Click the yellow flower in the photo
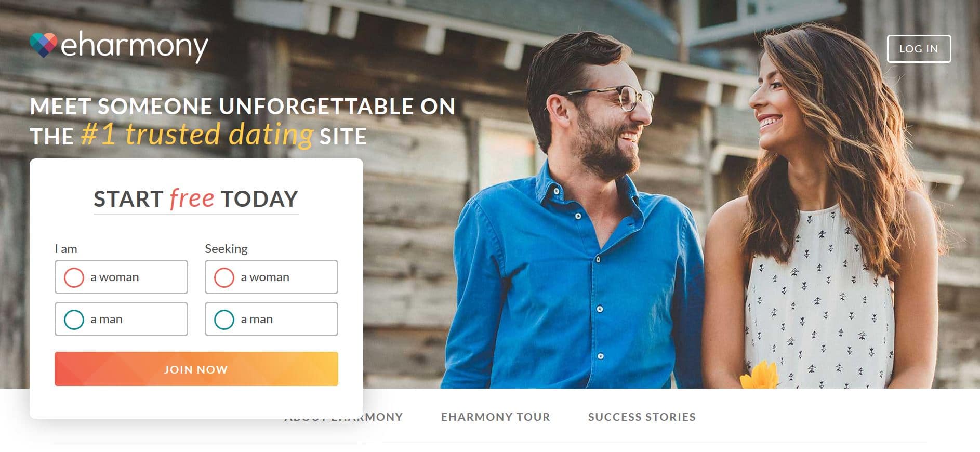980x452 pixels. (760, 376)
